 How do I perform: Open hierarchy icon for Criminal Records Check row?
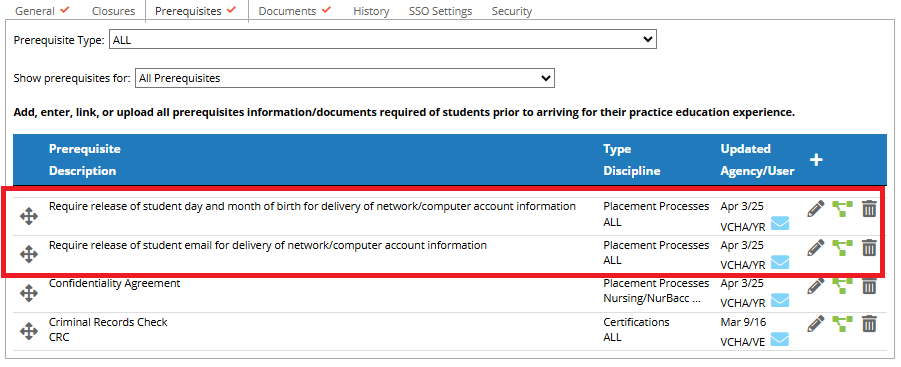pos(842,324)
